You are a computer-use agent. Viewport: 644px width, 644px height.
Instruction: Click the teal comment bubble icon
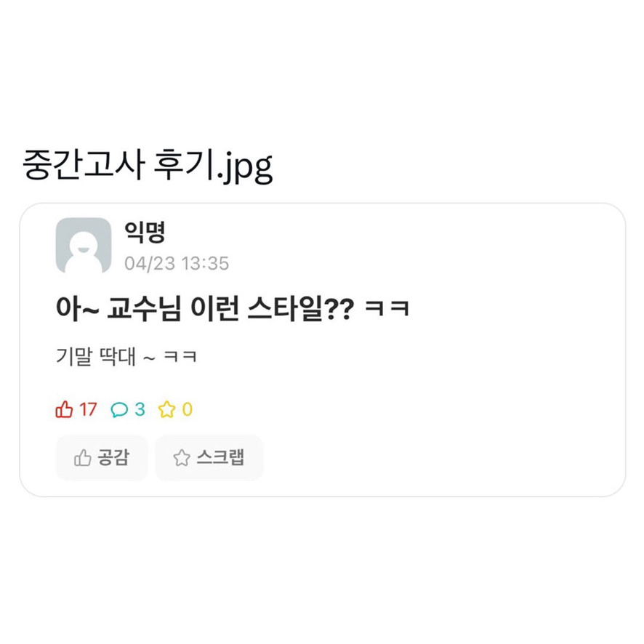coord(119,409)
